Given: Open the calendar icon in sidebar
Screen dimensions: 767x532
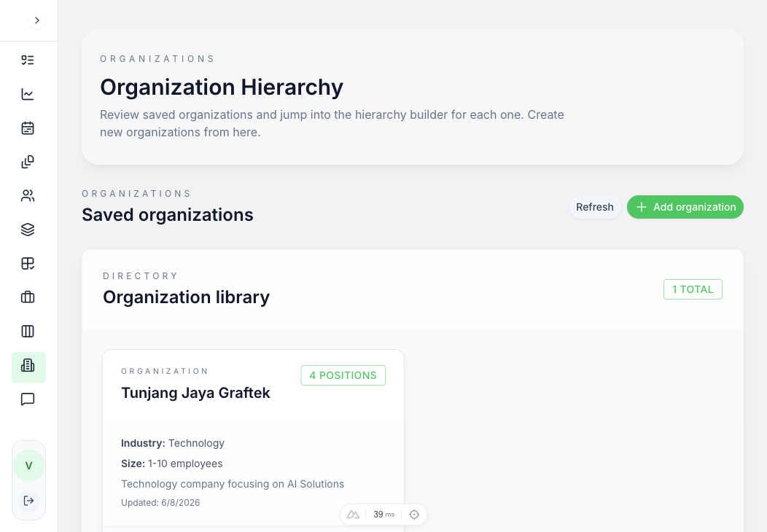Looking at the screenshot, I should 28,128.
